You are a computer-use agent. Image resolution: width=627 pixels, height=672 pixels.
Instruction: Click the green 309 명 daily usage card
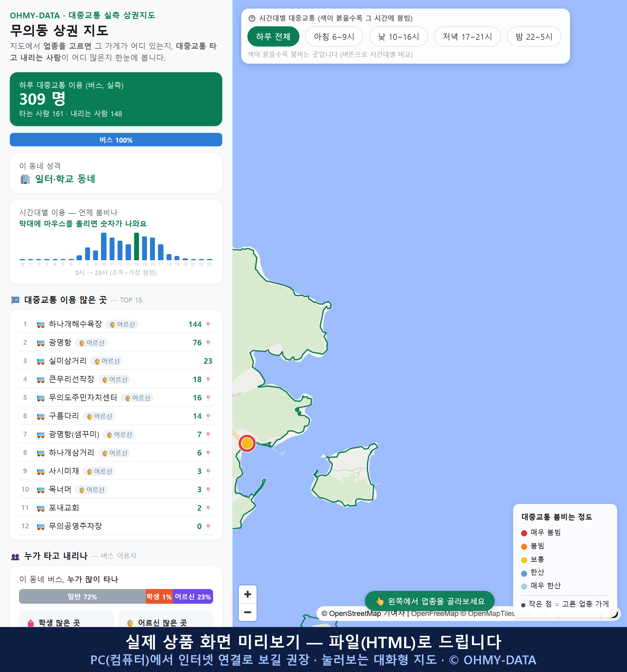click(x=116, y=99)
